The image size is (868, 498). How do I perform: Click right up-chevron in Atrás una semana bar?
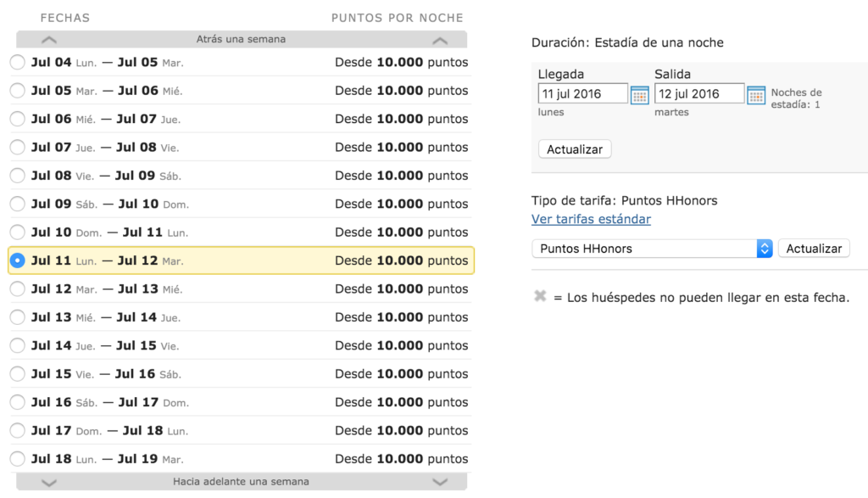(x=440, y=40)
